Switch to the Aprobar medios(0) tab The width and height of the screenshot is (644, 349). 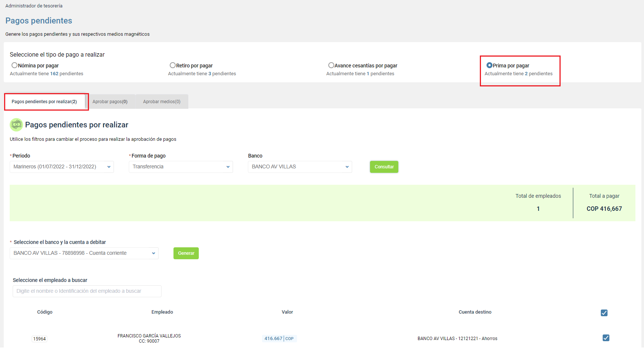tap(162, 102)
